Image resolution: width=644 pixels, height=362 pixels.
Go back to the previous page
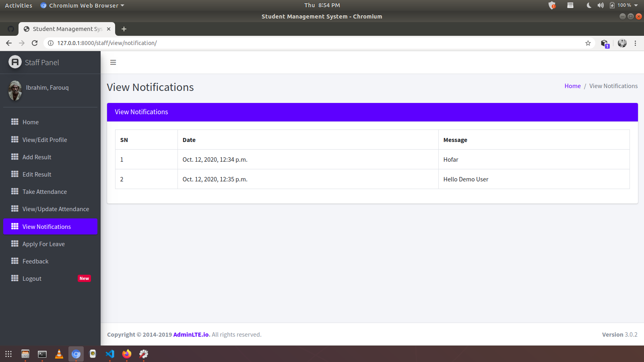9,43
